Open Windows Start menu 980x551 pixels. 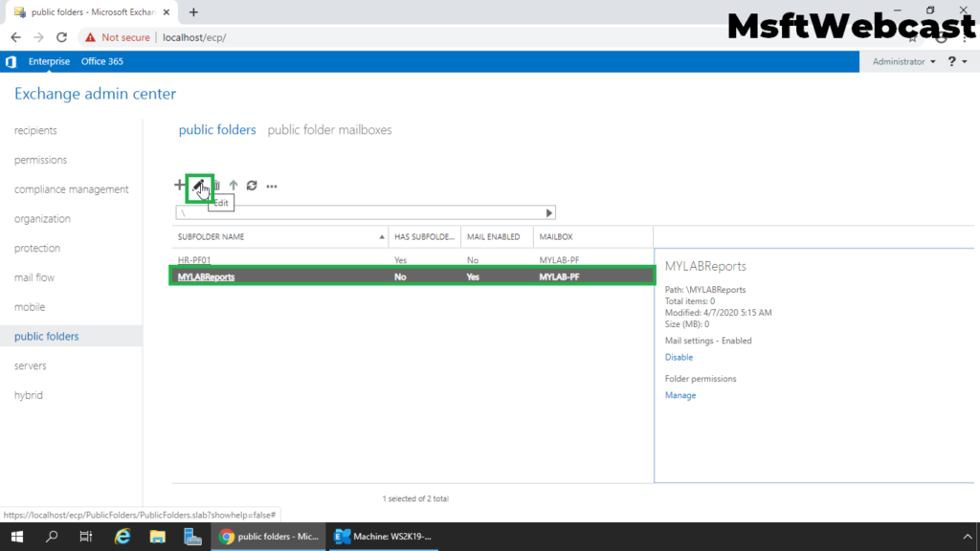(17, 537)
